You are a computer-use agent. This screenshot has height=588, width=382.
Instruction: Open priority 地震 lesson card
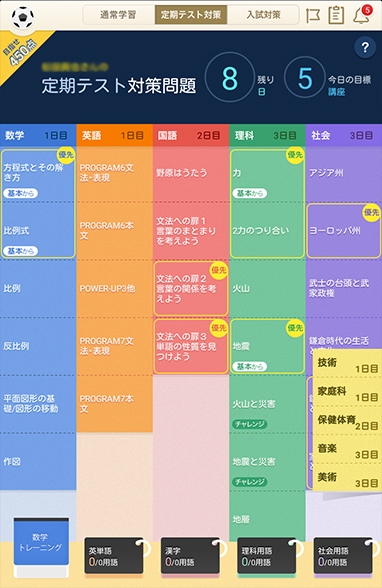[267, 346]
